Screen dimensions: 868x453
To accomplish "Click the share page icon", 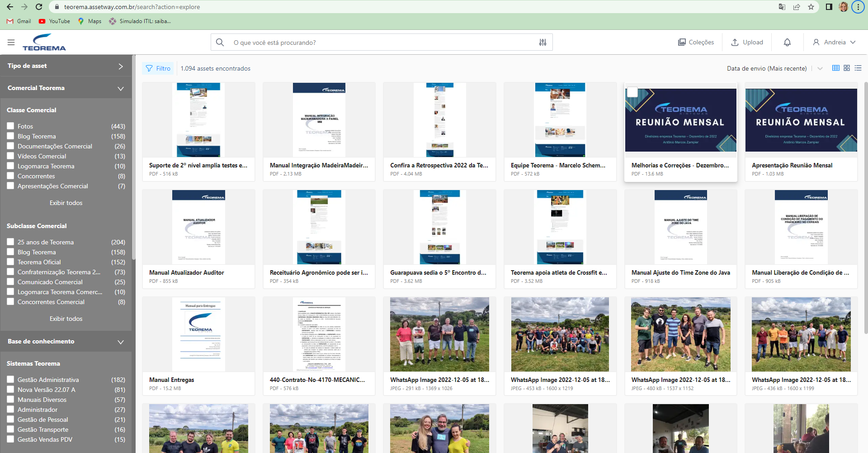I will pyautogui.click(x=797, y=7).
